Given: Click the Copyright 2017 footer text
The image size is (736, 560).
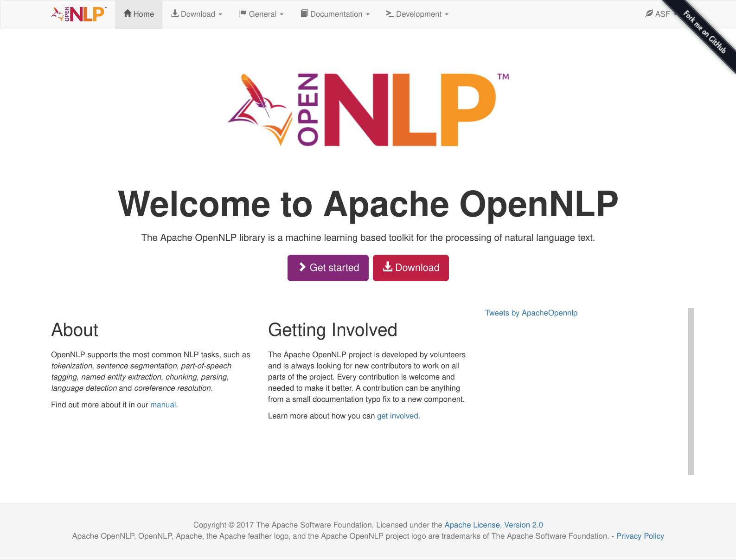Looking at the screenshot, I should pyautogui.click(x=318, y=525).
